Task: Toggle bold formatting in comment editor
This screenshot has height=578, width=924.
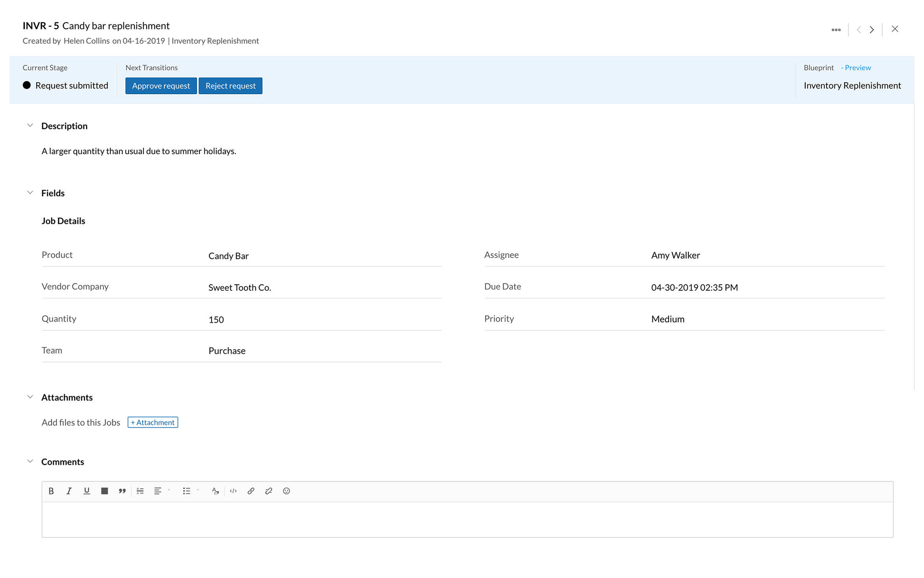Action: [51, 491]
